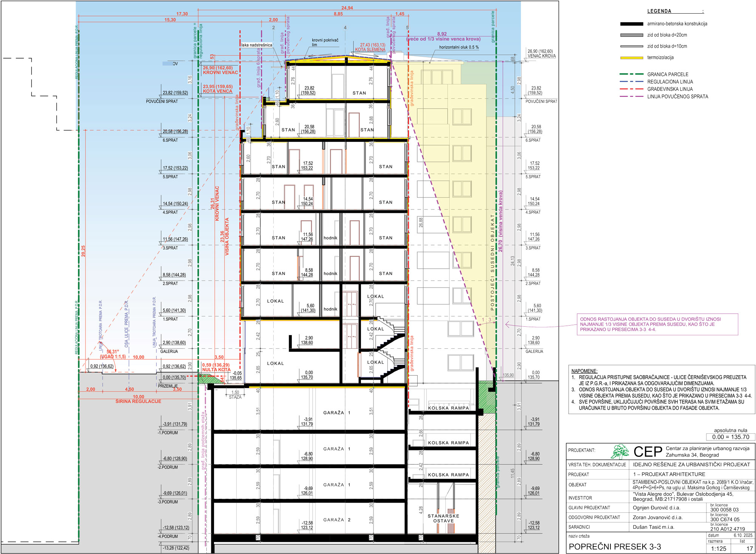Click the gray zid od bloka d=20cm swatch
The image size is (756, 554).
(631, 35)
